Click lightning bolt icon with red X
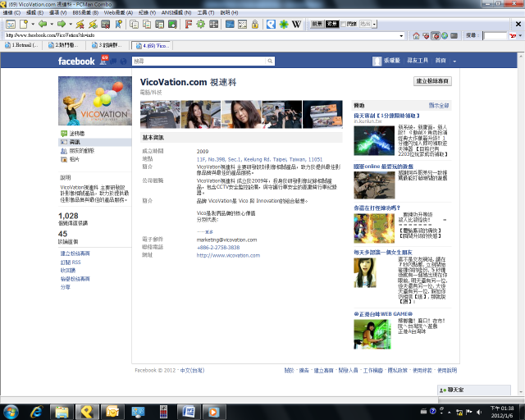Screen dimensions: 525x420 tap(80, 24)
